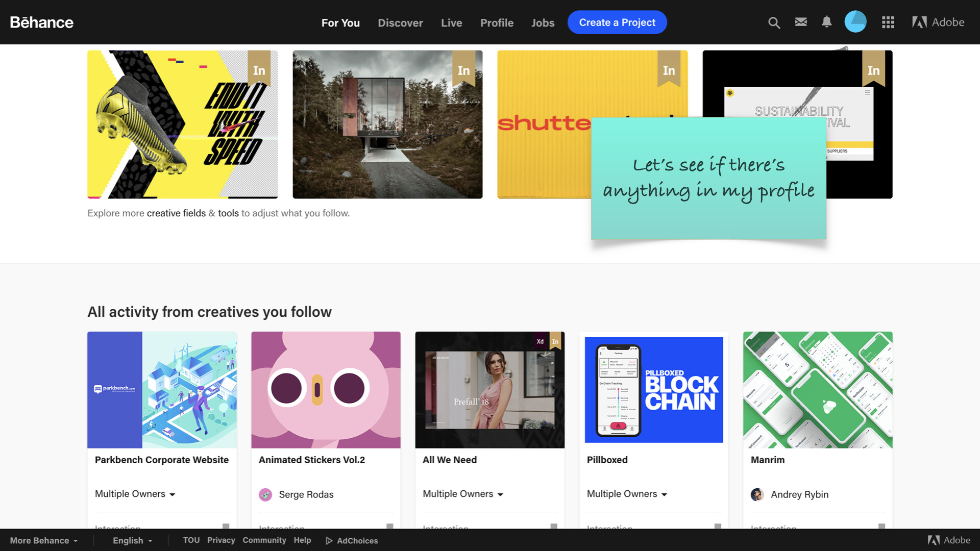980x551 pixels.
Task: Click the Create a Project button
Action: pos(617,22)
